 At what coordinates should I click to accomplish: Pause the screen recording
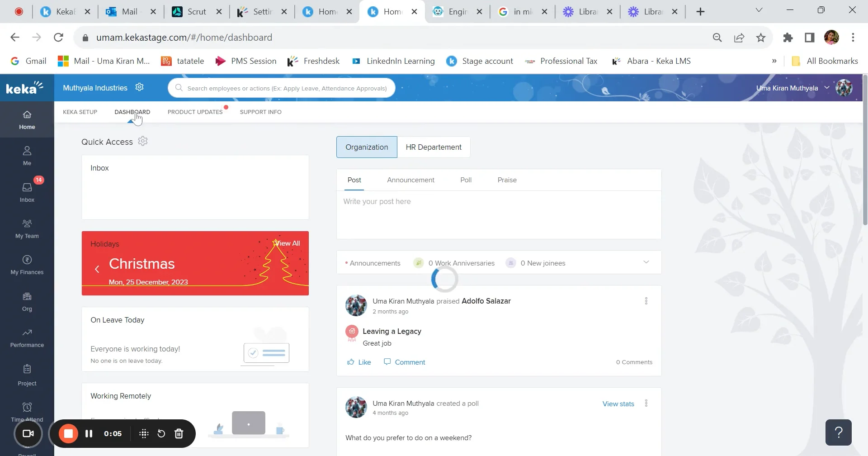click(89, 433)
